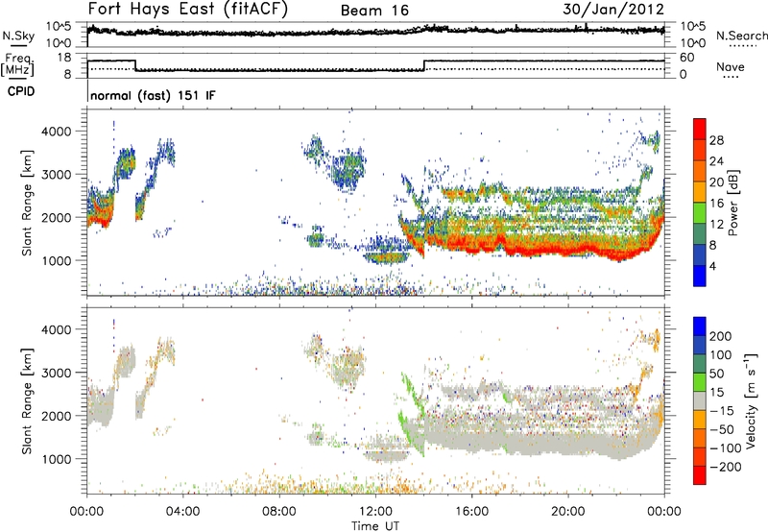Click the bright blue bottom segment of Power color bar

tap(700, 276)
